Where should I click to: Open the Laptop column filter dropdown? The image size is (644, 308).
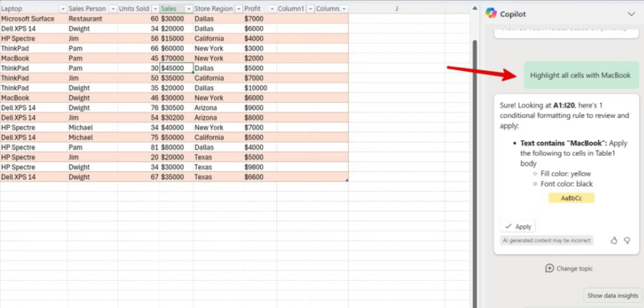click(63, 9)
